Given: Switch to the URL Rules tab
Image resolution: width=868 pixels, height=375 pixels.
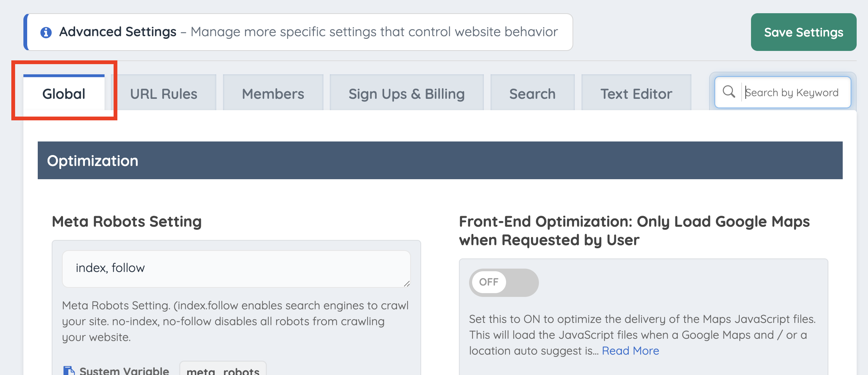Looking at the screenshot, I should click(x=163, y=93).
